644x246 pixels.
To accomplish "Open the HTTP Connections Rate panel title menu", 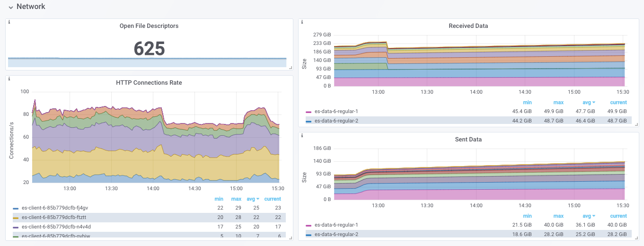I will [149, 83].
